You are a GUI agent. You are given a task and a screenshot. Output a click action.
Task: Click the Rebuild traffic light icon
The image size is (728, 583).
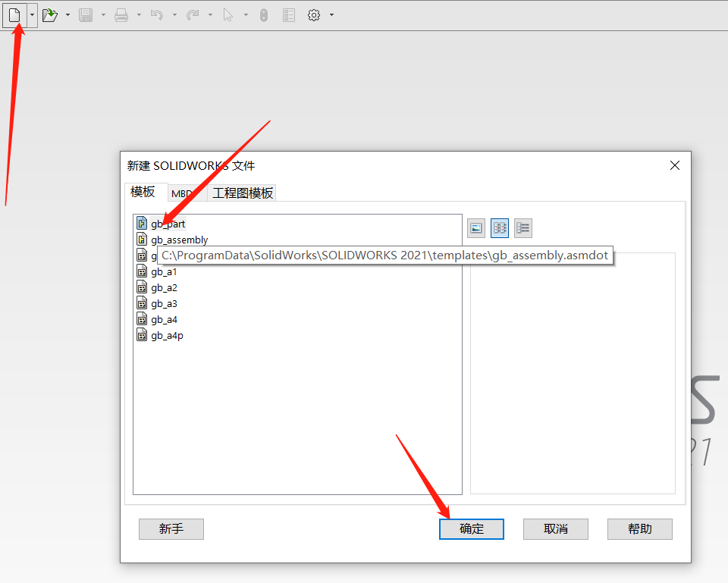(264, 15)
